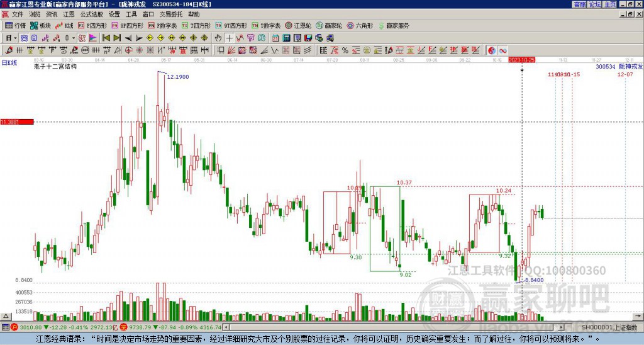Open the 文件 menu

click(x=18, y=14)
